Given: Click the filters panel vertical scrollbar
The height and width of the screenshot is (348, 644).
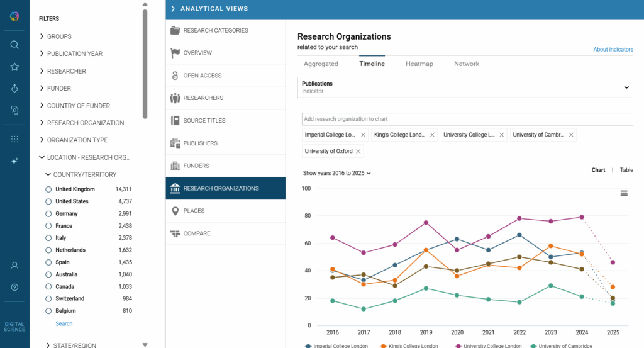Looking at the screenshot, I should [x=145, y=63].
